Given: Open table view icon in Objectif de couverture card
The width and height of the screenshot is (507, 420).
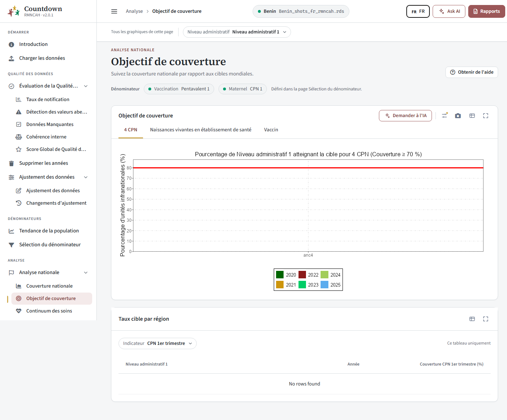Looking at the screenshot, I should click(472, 116).
